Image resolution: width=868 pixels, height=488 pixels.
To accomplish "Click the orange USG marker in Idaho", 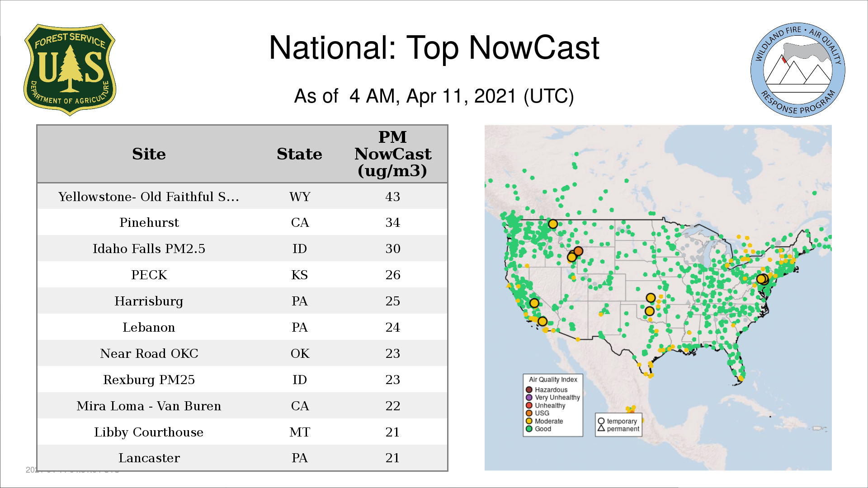I will [x=578, y=251].
